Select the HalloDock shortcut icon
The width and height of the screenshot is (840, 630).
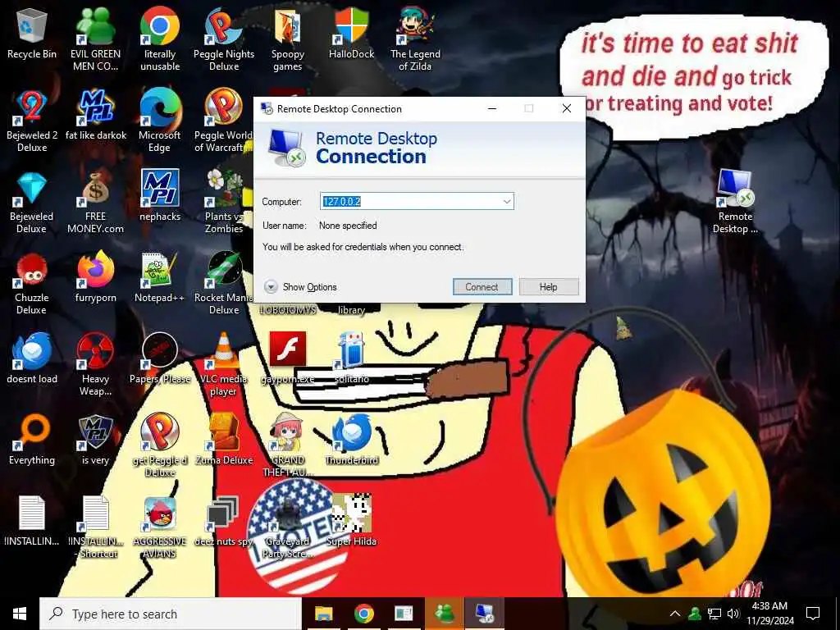coord(351,34)
